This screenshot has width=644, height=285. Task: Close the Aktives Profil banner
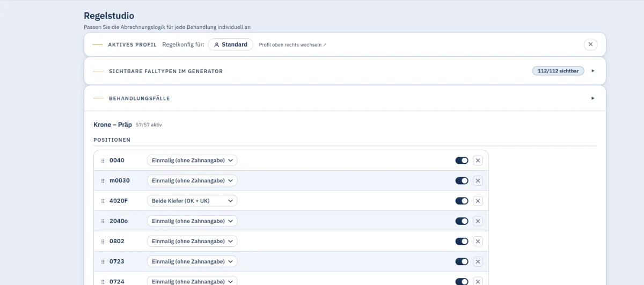tap(590, 45)
